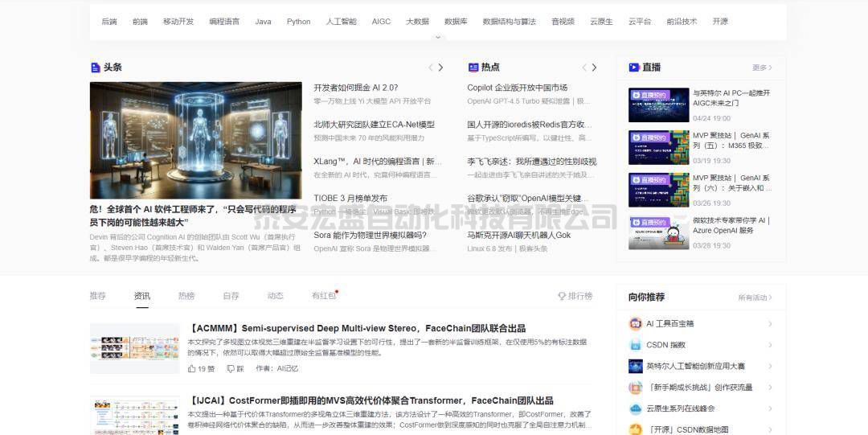Go to next slide in the 头条 section

tap(440, 68)
